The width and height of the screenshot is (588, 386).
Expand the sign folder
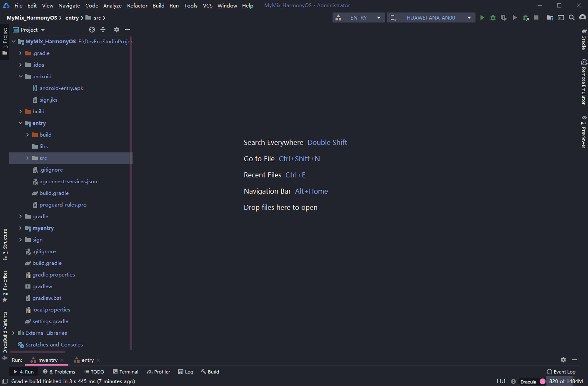click(20, 239)
